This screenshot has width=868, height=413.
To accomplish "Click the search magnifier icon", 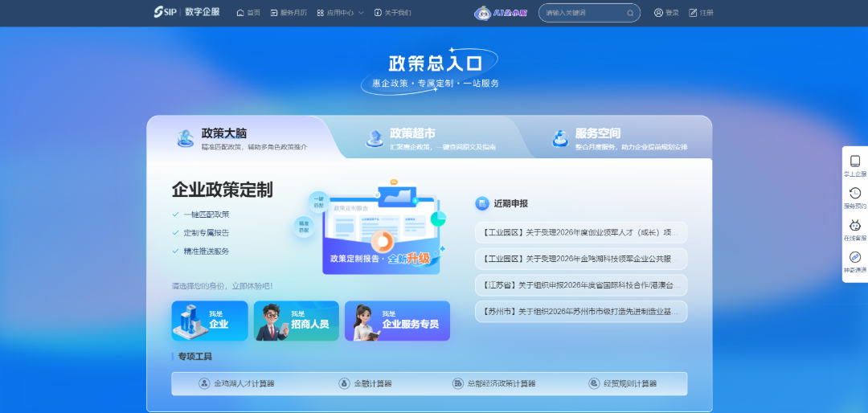I will [x=630, y=13].
